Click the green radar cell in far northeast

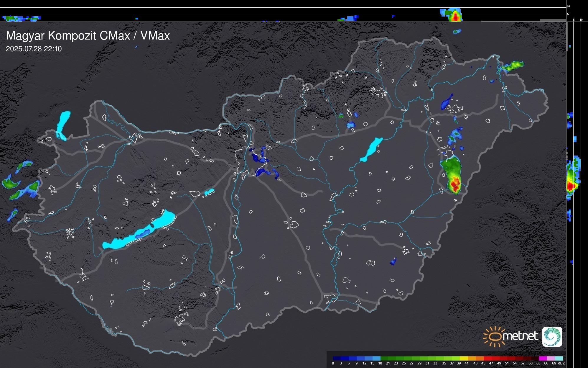point(514,66)
